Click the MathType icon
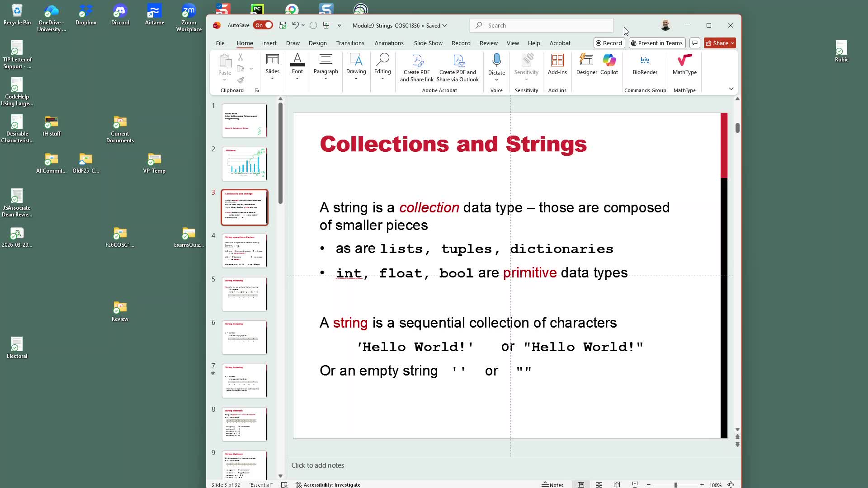The image size is (868, 488). 684,60
